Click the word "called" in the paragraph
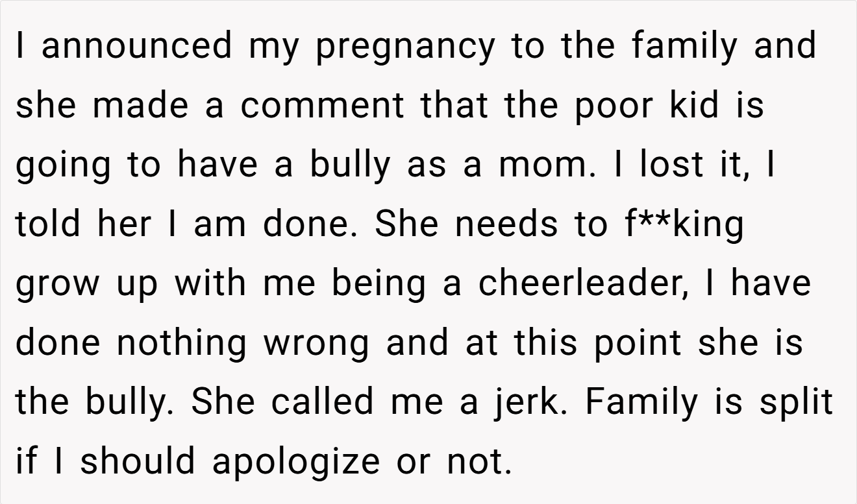Screen dimensions: 857x504 click(322, 403)
